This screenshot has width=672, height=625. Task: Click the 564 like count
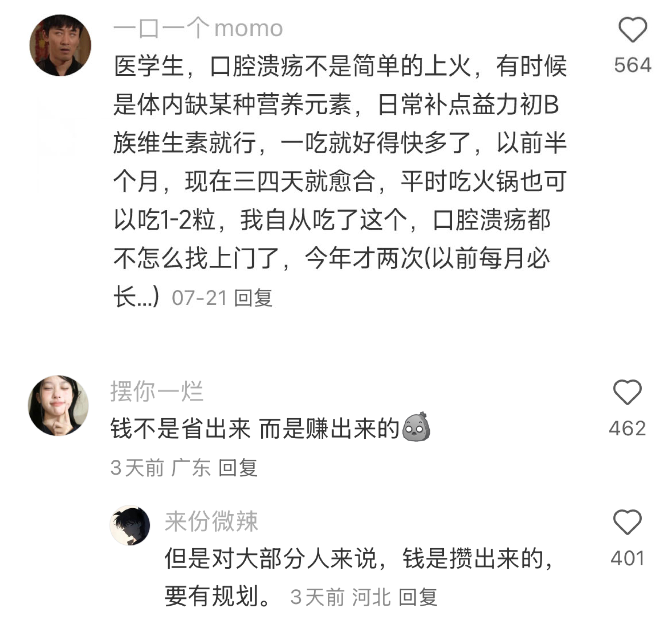pyautogui.click(x=633, y=65)
